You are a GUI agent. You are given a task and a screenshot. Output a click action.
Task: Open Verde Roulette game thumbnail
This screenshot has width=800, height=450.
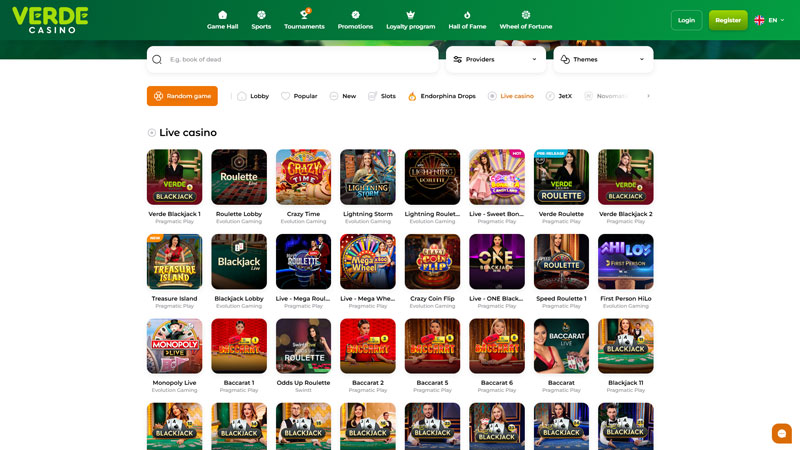(561, 177)
